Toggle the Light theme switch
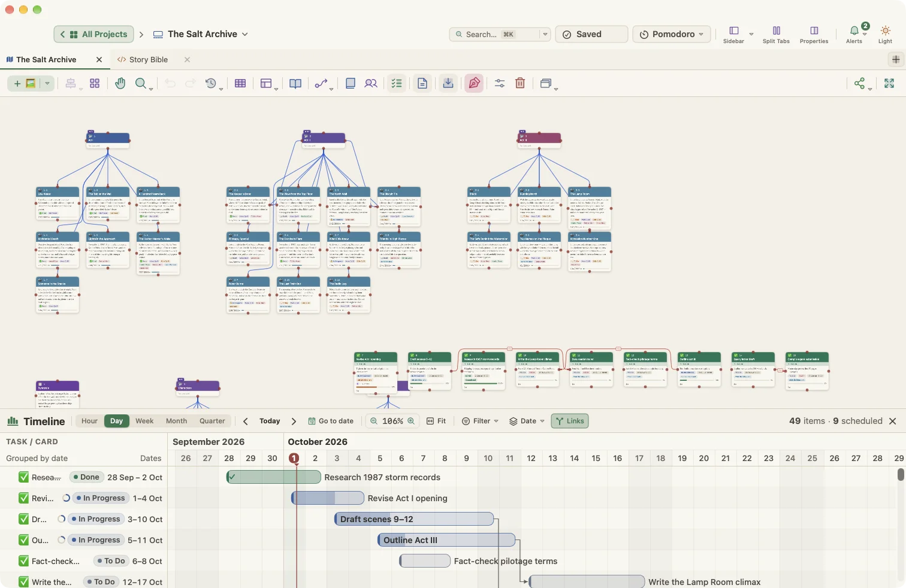 coord(885,34)
